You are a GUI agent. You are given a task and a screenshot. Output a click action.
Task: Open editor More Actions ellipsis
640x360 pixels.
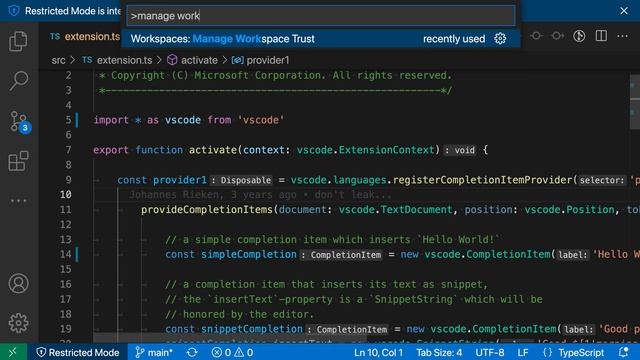(x=622, y=36)
